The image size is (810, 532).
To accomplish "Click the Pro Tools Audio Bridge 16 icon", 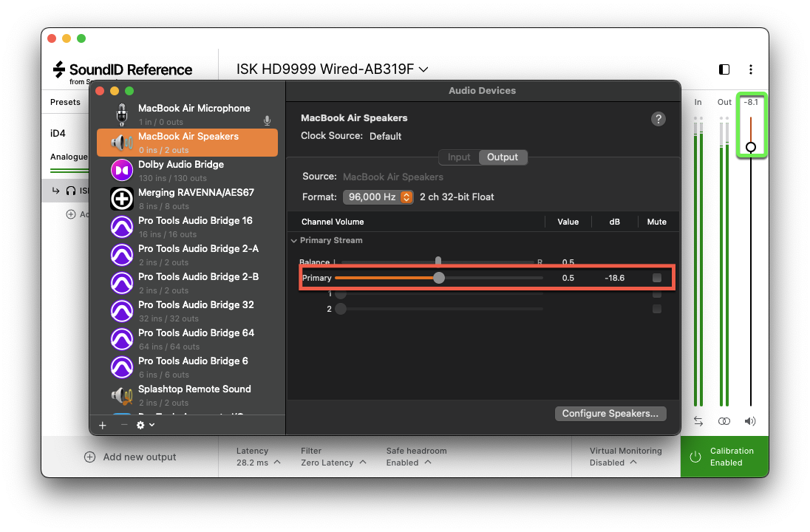I will coord(122,227).
